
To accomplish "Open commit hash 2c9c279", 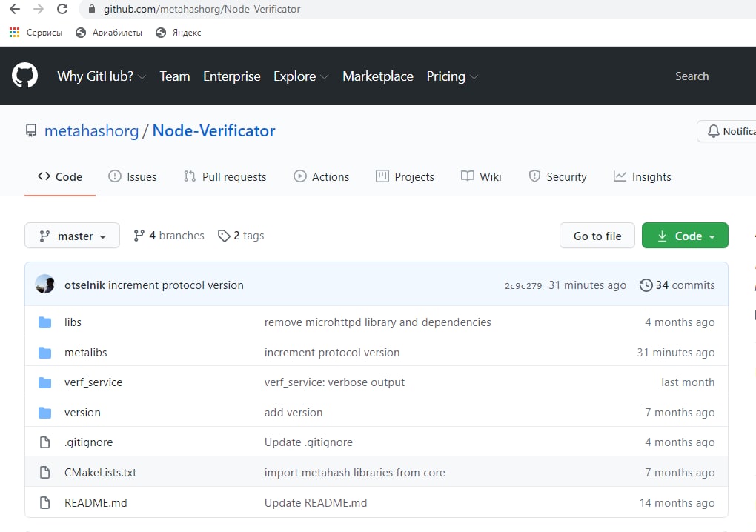I will pos(523,286).
